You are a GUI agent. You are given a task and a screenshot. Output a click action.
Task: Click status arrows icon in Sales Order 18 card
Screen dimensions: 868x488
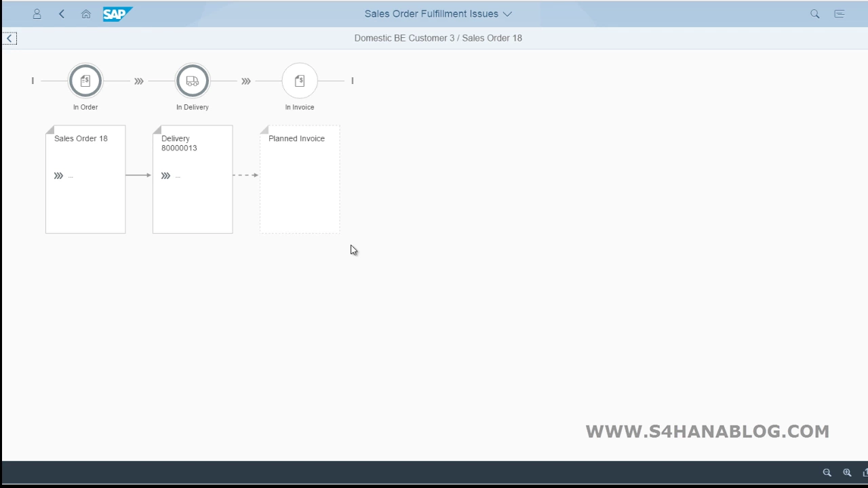tap(58, 176)
